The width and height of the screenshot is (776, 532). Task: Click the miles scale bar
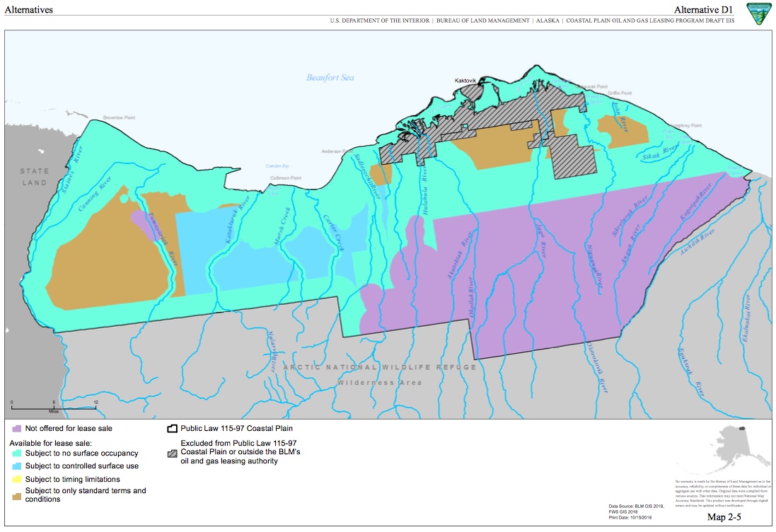pyautogui.click(x=54, y=407)
